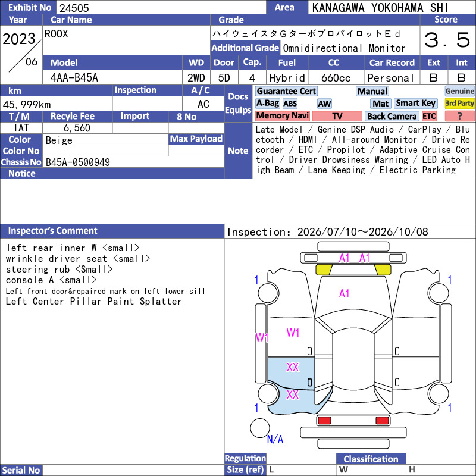Click the score value 3.5
Screen dimensions: 476x476
[x=447, y=40]
